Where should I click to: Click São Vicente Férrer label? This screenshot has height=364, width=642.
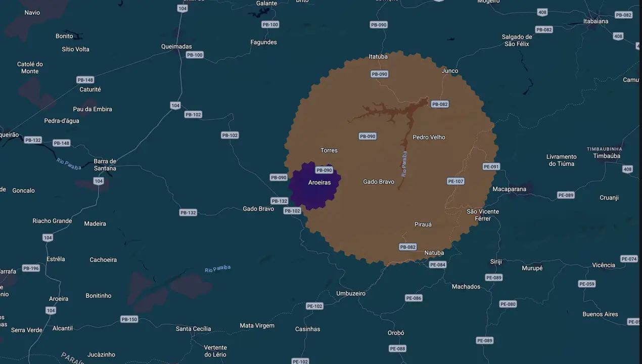[483, 215]
